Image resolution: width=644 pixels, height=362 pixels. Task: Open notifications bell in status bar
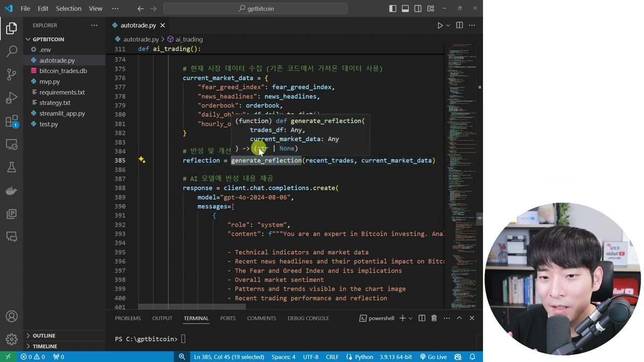click(x=472, y=357)
